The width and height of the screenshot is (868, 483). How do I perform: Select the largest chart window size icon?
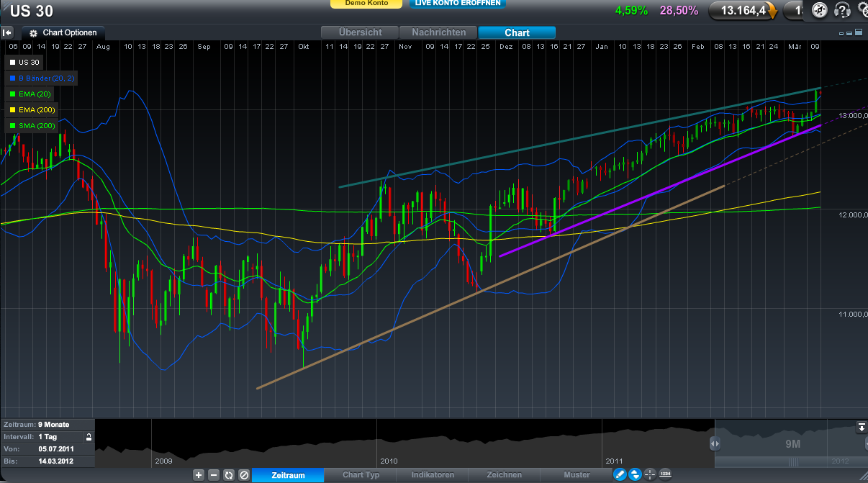pyautogui.click(x=859, y=32)
